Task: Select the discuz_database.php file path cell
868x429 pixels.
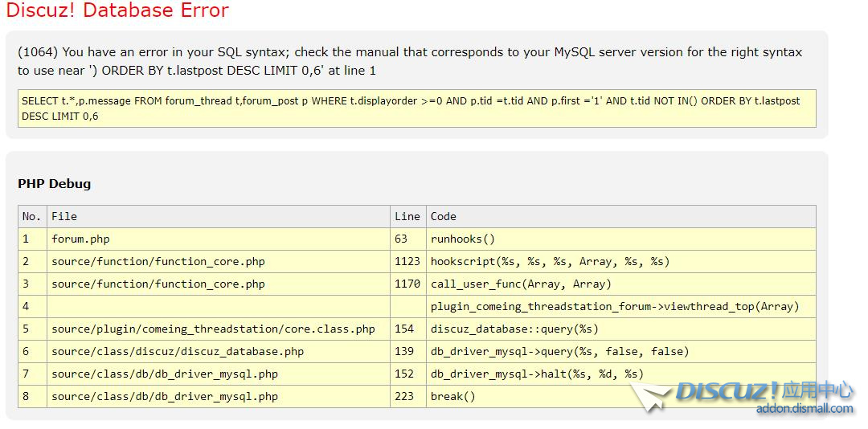Action: point(178,351)
